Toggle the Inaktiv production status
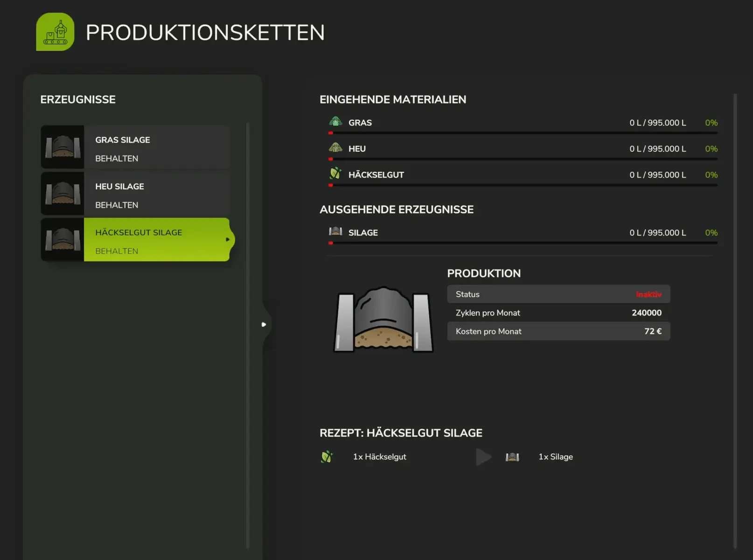This screenshot has height=560, width=753. tap(648, 294)
